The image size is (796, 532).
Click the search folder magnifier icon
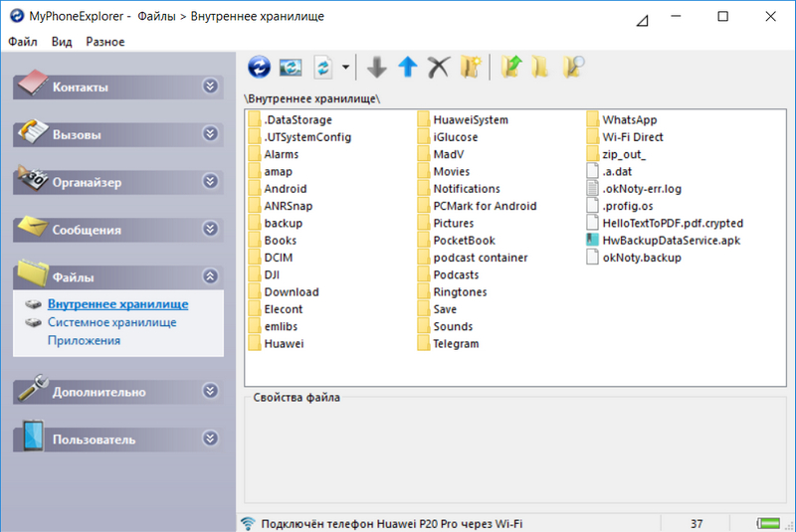coord(573,67)
